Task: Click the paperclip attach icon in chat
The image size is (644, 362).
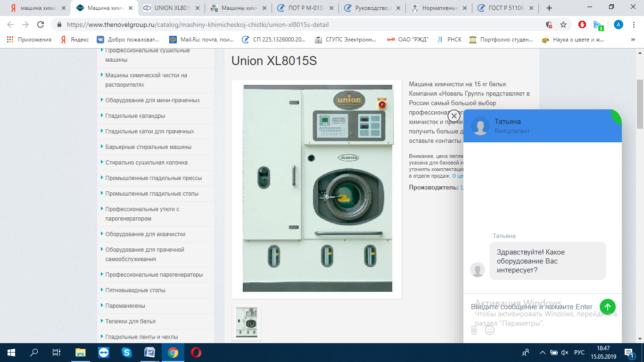Action: point(474,330)
